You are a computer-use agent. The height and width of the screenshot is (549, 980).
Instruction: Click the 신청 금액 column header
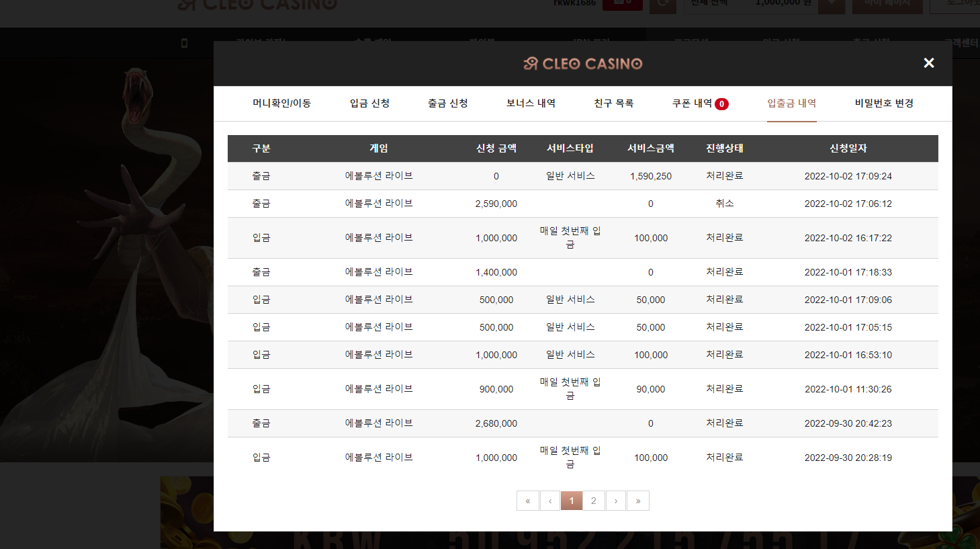tap(496, 149)
